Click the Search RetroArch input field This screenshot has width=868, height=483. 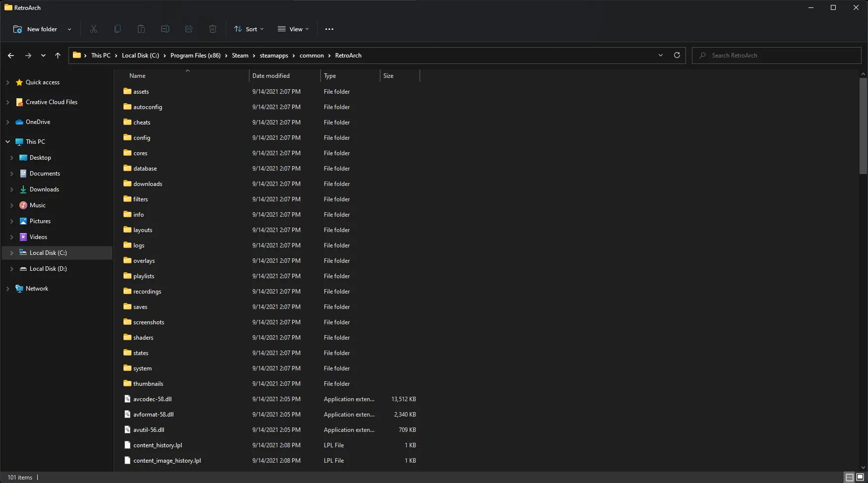[x=777, y=56]
